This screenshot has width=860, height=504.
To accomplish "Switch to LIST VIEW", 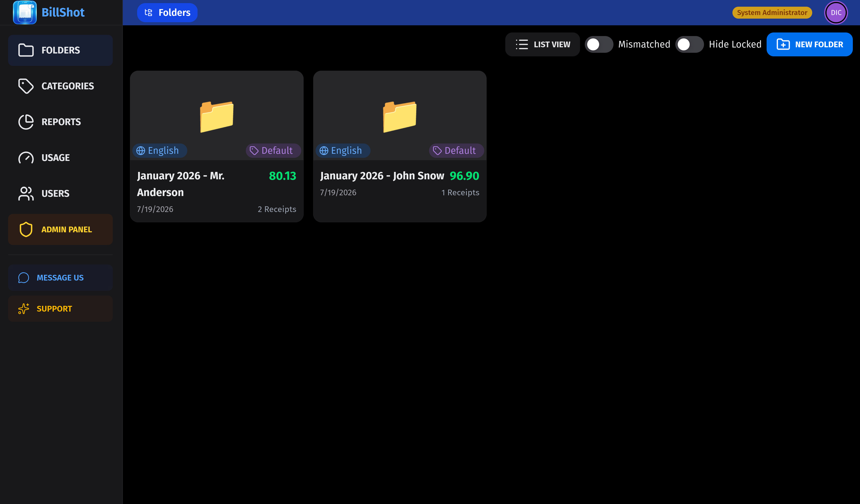I will [543, 44].
